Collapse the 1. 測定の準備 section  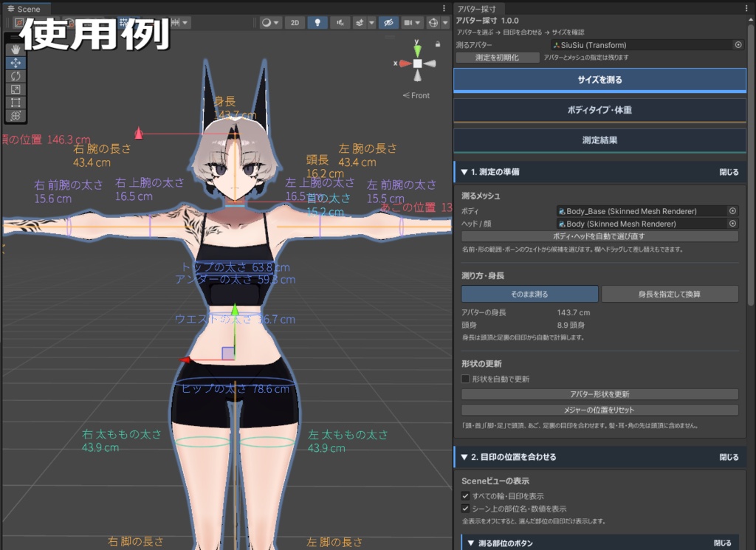click(464, 172)
